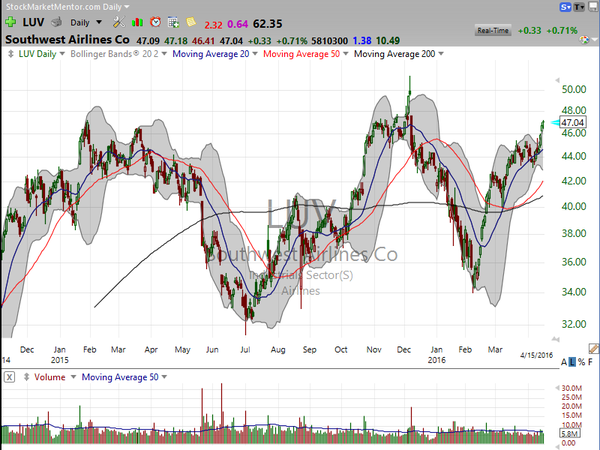Click the 5.8M current volume marker
The height and width of the screenshot is (450, 600).
click(x=570, y=434)
